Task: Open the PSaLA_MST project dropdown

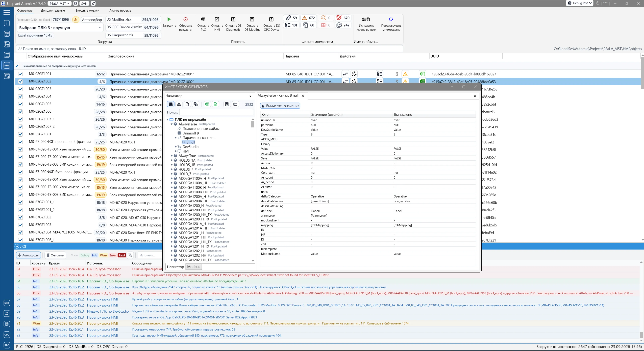Action: (59, 4)
